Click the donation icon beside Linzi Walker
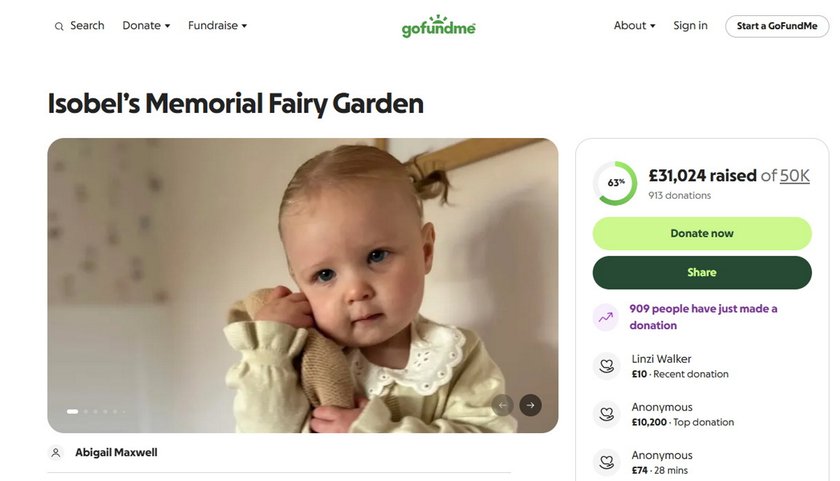This screenshot has height=481, width=840. click(606, 366)
